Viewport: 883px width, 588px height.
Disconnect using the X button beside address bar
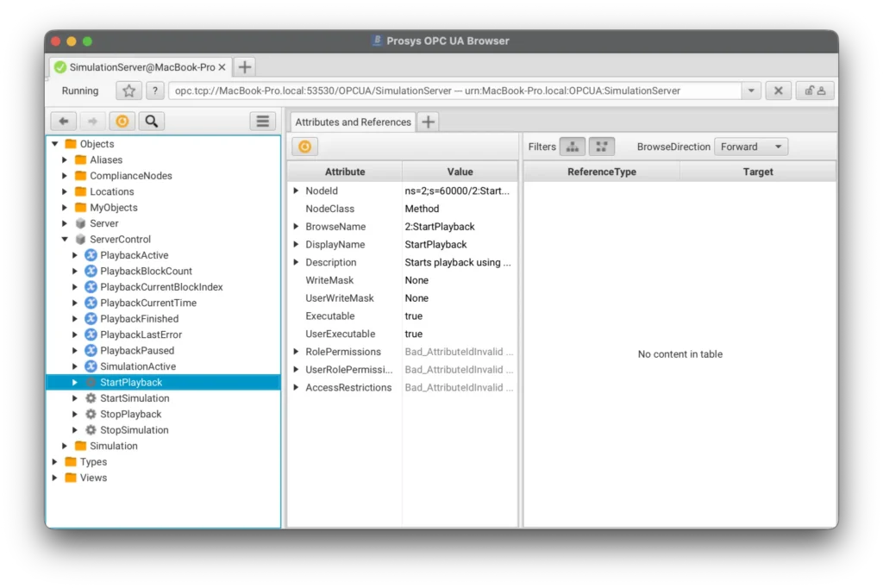779,91
